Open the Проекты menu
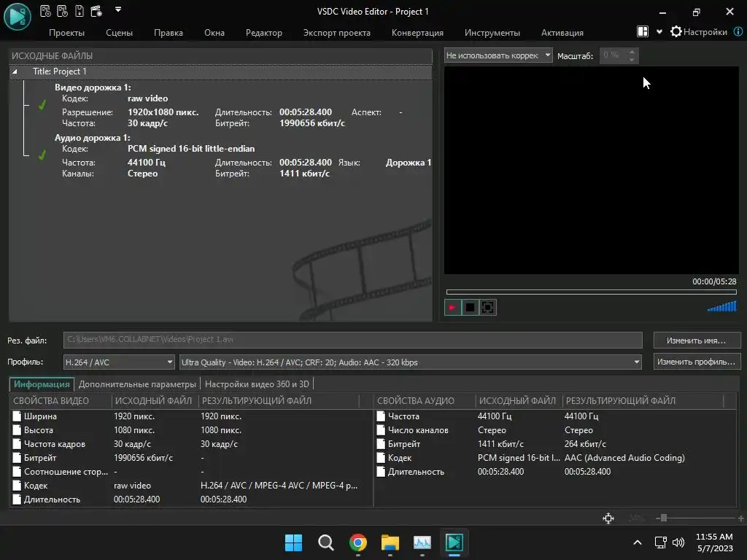 (x=66, y=32)
